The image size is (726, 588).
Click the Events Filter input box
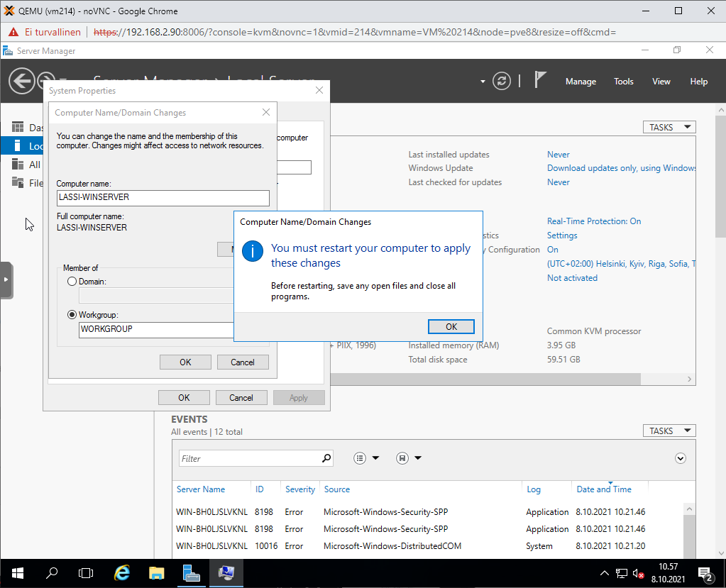pyautogui.click(x=250, y=458)
